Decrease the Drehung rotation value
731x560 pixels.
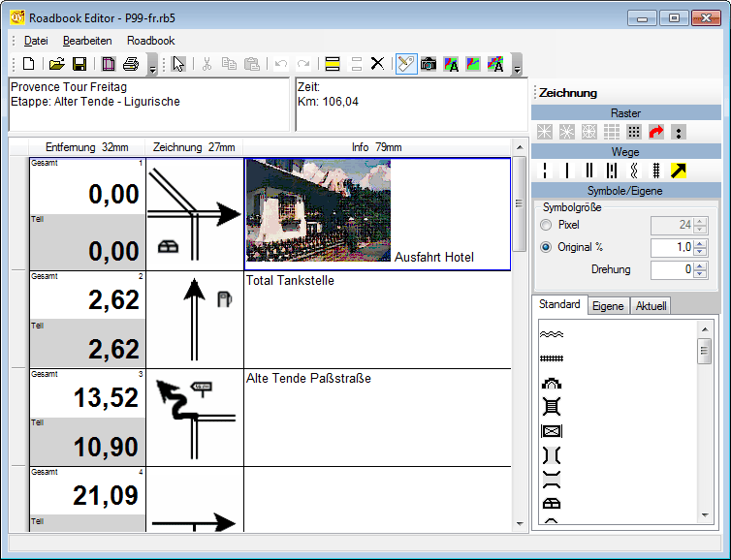click(x=700, y=274)
